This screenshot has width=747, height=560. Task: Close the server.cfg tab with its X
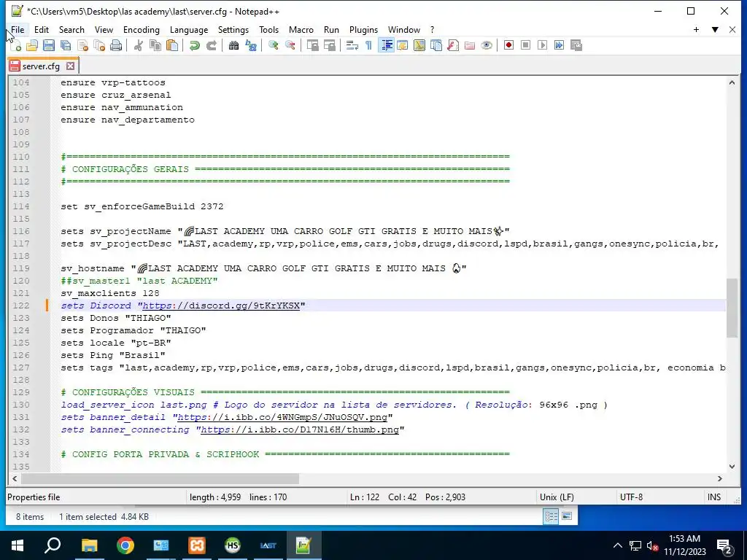(x=71, y=66)
